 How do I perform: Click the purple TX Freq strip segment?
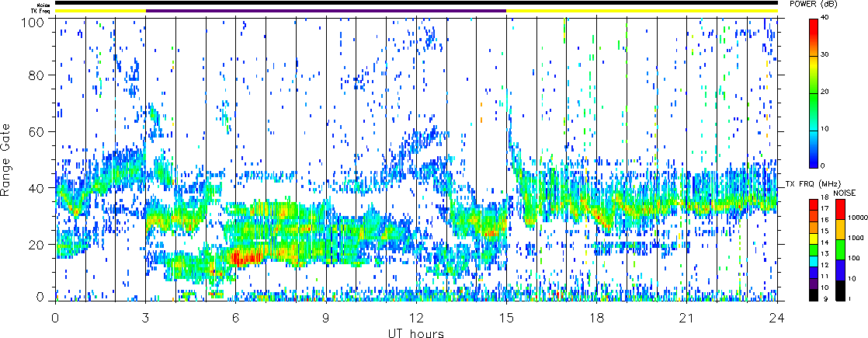pos(326,11)
